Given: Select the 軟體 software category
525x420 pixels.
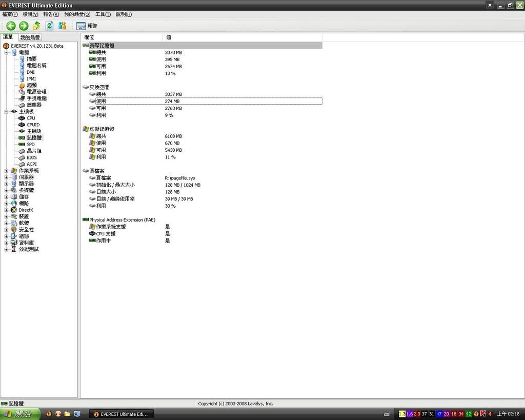Looking at the screenshot, I should click(x=24, y=223).
